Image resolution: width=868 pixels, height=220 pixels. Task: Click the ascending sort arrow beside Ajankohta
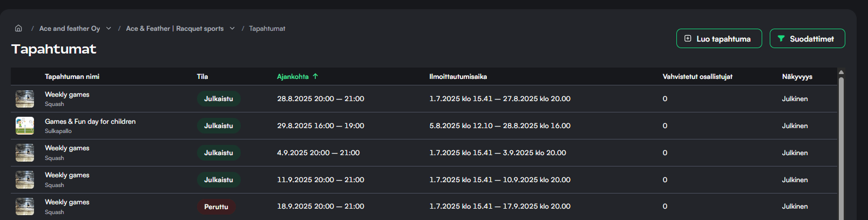point(316,77)
